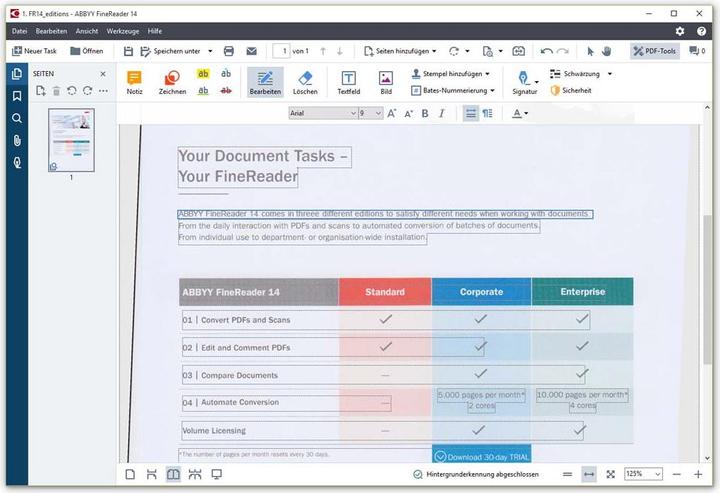The image size is (720, 493).
Task: Open the settings gear
Action: (680, 31)
